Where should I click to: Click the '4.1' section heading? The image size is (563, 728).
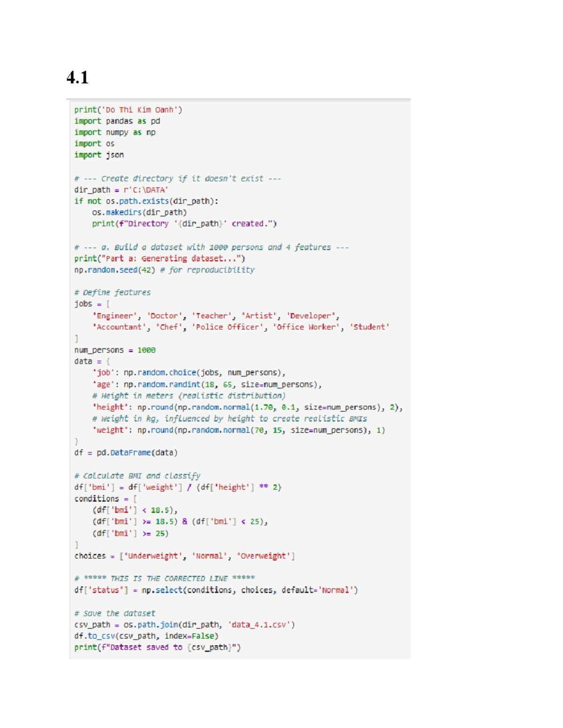(77, 77)
